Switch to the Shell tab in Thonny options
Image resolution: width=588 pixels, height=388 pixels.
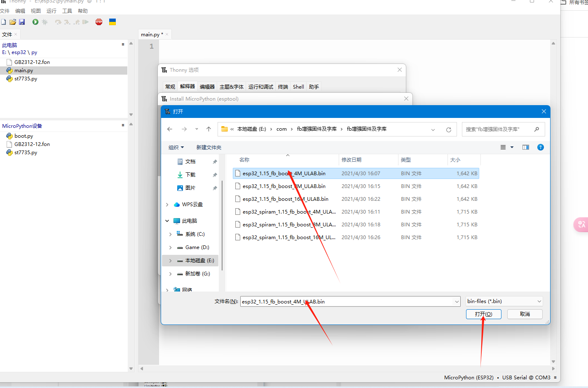click(298, 87)
